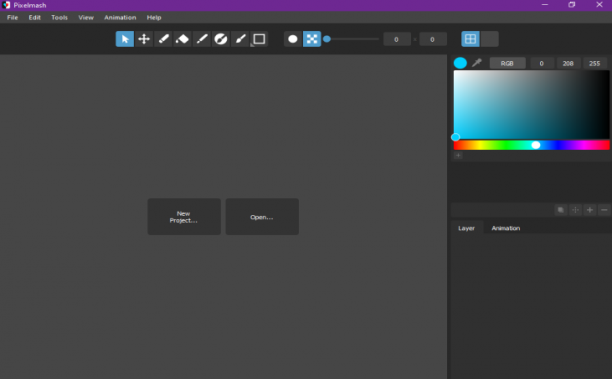Screen dimensions: 612x379
Task: Close the Pixelmash window
Action: [599, 5]
